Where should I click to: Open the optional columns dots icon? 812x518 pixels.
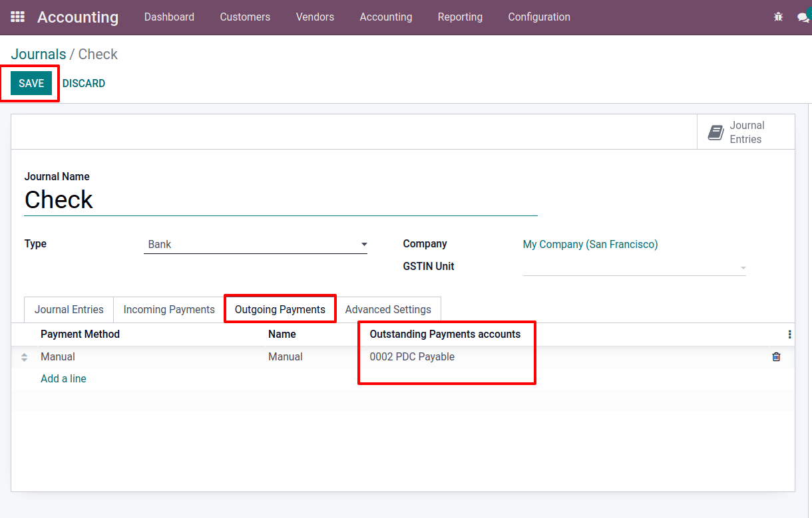[x=789, y=334]
